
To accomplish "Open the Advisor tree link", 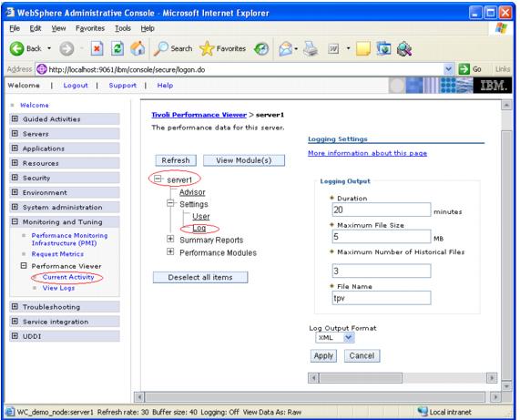I will [192, 192].
